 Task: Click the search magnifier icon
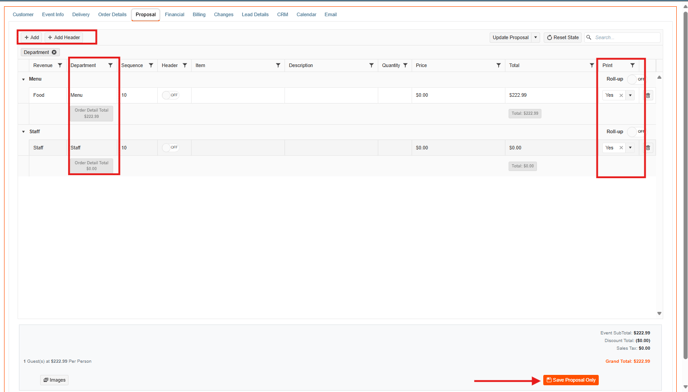tap(589, 37)
